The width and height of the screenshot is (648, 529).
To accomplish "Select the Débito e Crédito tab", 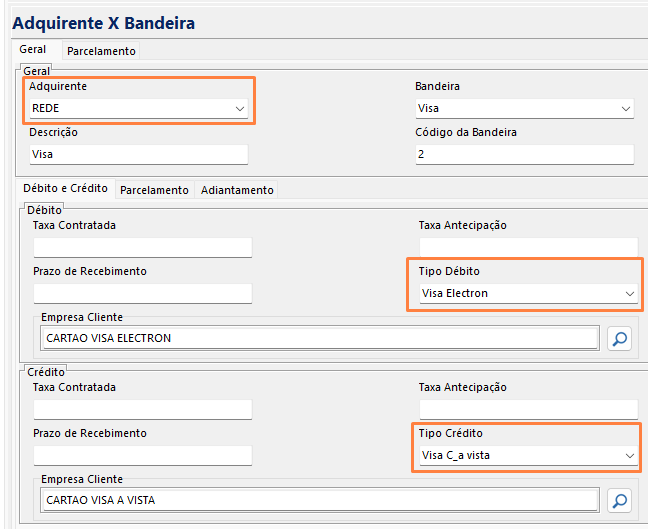I will 65,189.
